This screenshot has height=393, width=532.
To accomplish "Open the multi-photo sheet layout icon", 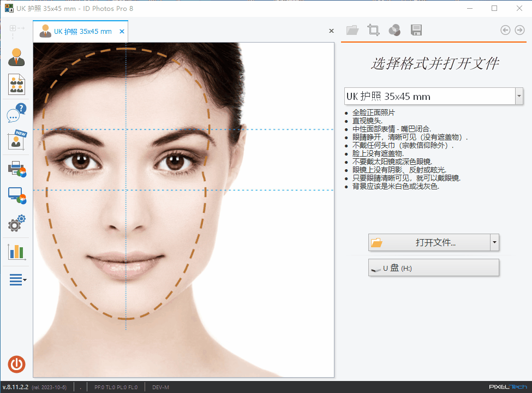I will 16,85.
